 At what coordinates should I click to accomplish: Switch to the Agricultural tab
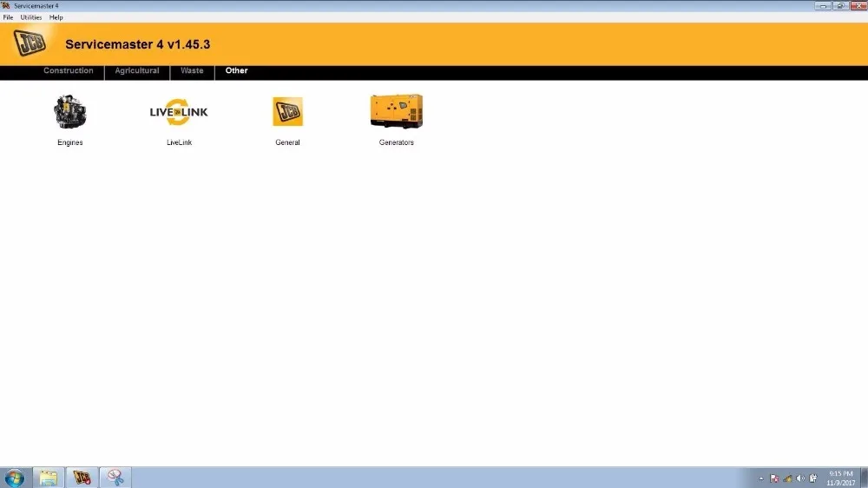click(x=137, y=71)
